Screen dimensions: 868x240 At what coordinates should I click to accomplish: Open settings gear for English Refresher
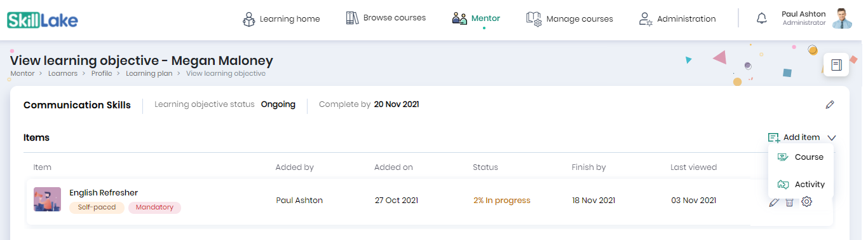[x=806, y=201]
